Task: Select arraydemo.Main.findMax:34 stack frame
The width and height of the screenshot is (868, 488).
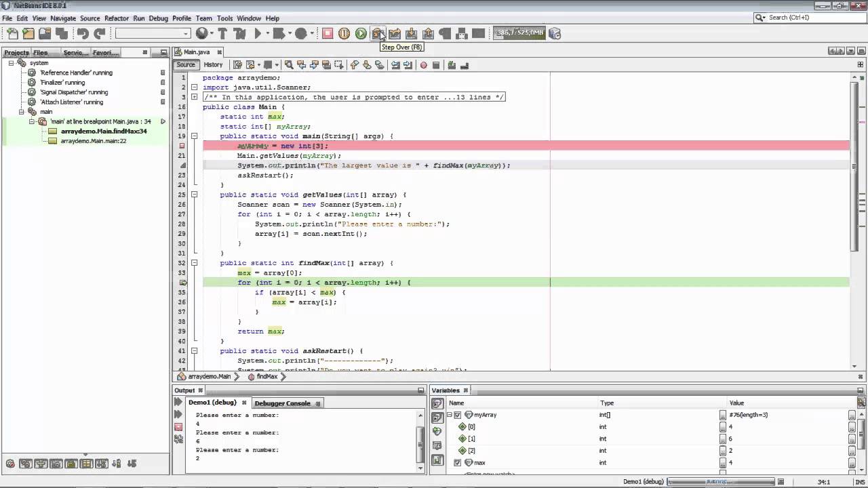Action: (104, 131)
